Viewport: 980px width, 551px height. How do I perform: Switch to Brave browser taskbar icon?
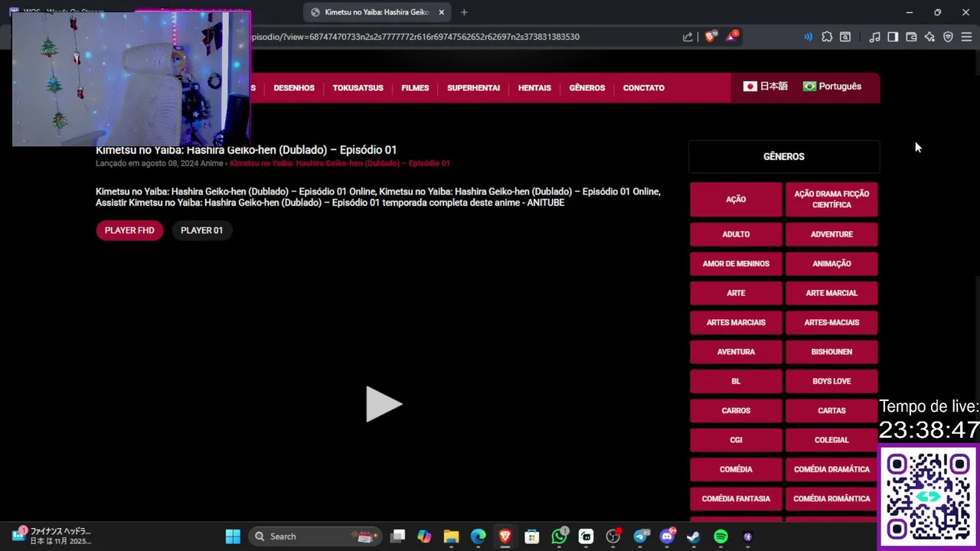[505, 536]
